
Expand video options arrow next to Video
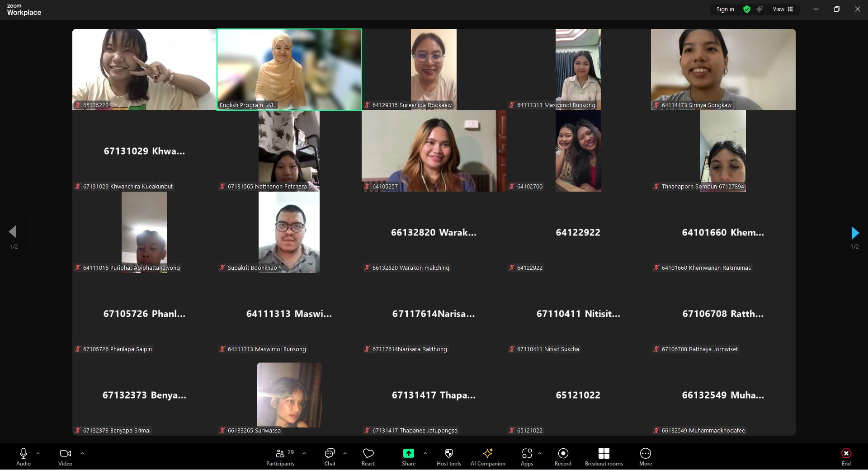pyautogui.click(x=82, y=453)
